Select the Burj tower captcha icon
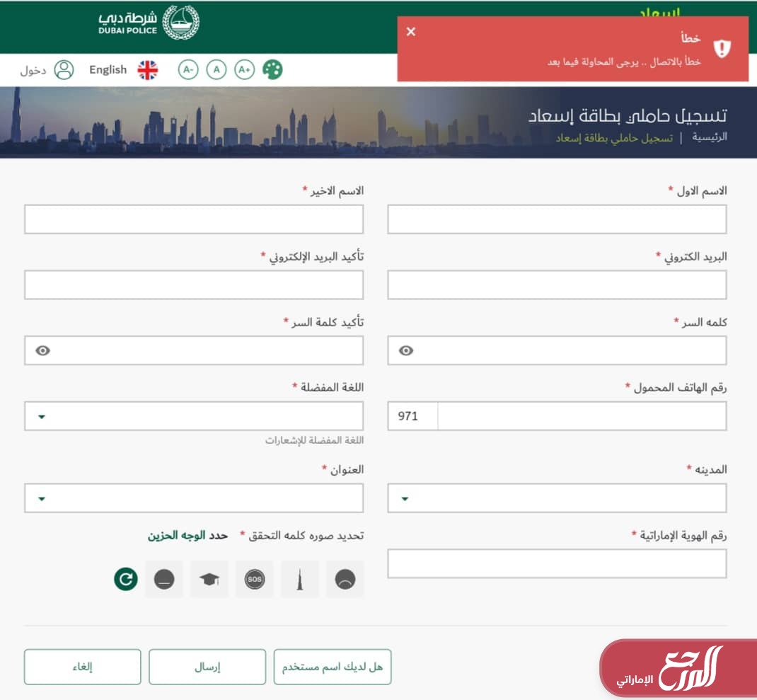 (300, 580)
